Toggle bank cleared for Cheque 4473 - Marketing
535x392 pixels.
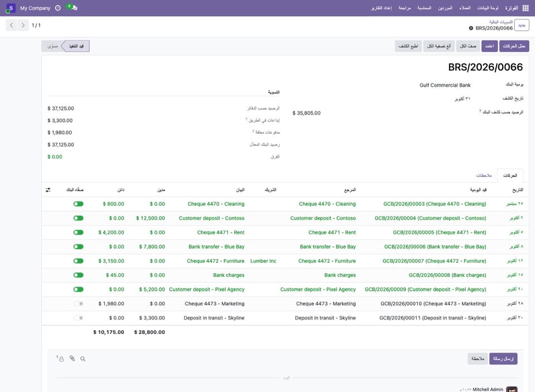tap(79, 304)
